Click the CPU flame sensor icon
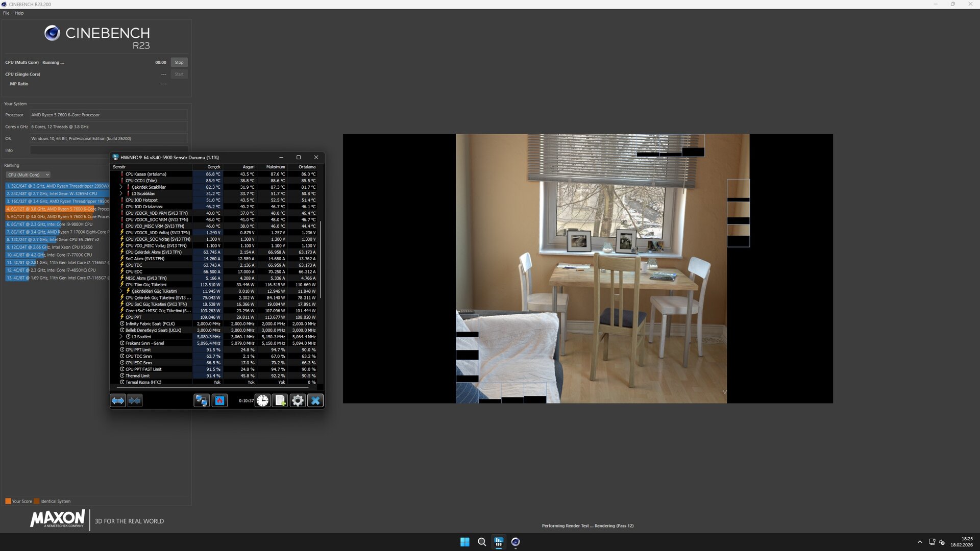 tap(220, 401)
